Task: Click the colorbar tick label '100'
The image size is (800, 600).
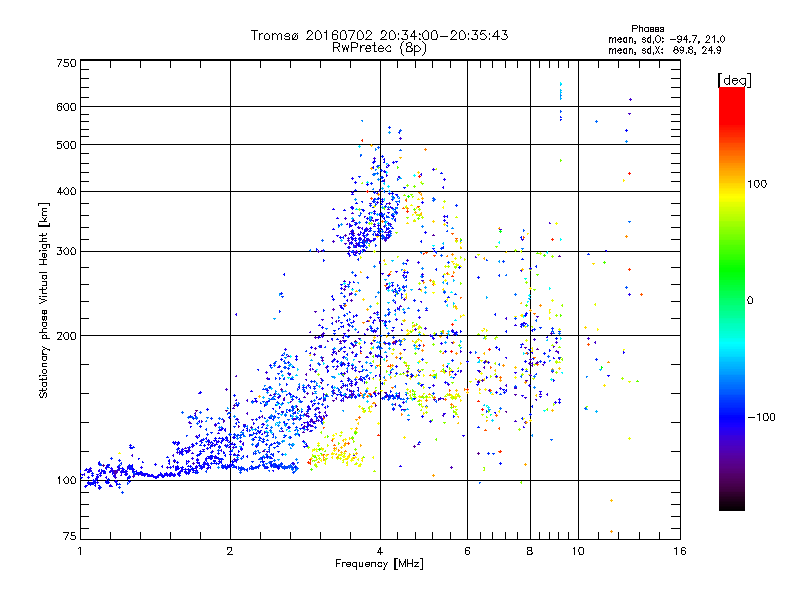Action: pyautogui.click(x=757, y=184)
